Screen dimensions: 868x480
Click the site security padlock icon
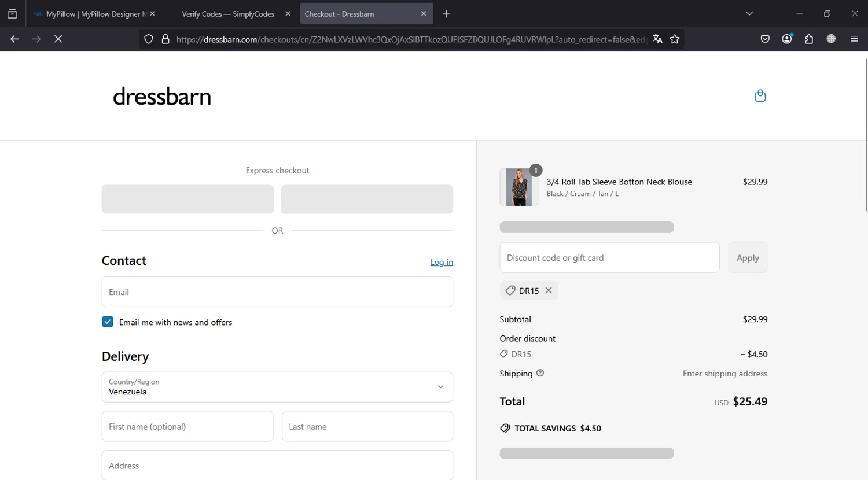click(165, 39)
